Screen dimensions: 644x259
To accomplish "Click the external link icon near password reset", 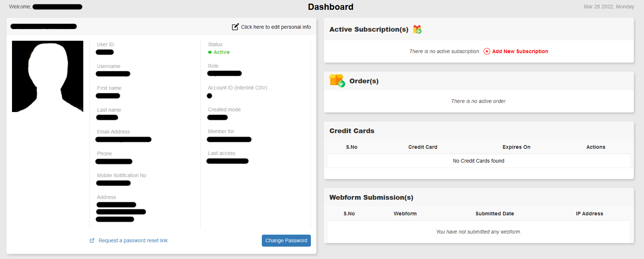I will pos(92,240).
